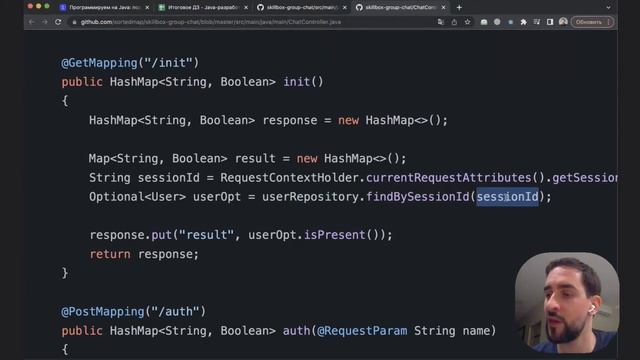Click findBySessionId in the code
640x360 pixels.
tap(418, 197)
